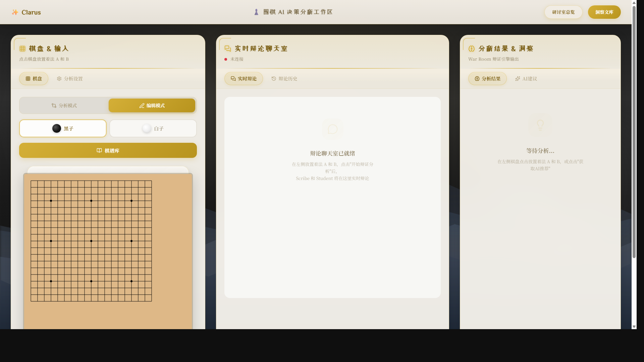Click the page vertical scrollbar thumb
644x362 pixels.
coord(634,132)
